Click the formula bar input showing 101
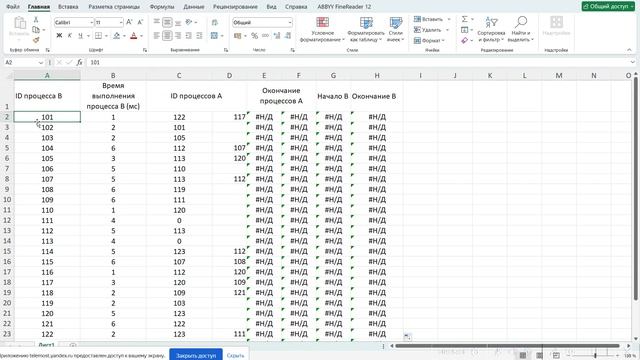 pyautogui.click(x=357, y=62)
